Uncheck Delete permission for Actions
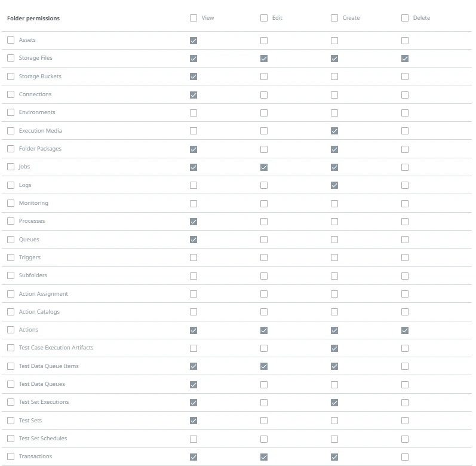476x466 pixels. point(405,330)
